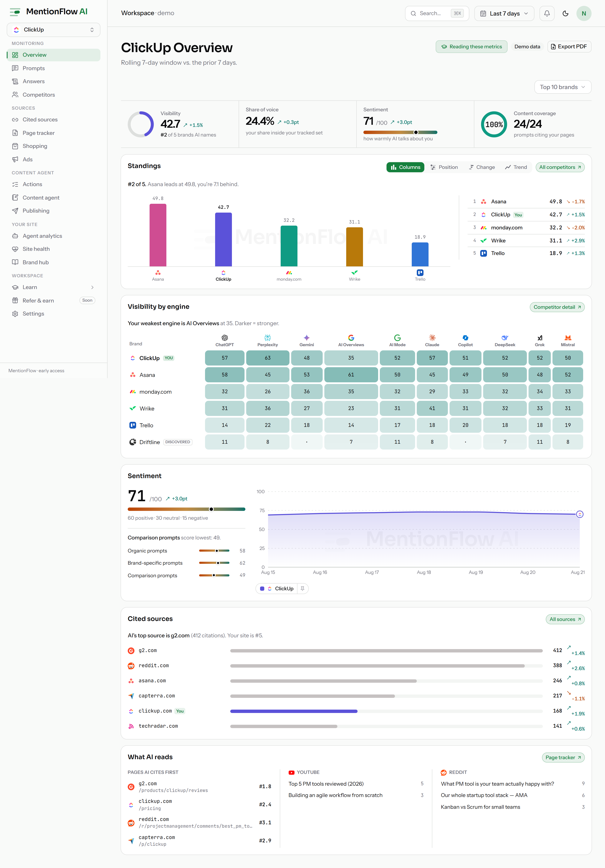This screenshot has height=868, width=605.
Task: Open the Last 7 days date range dropdown
Action: point(504,13)
